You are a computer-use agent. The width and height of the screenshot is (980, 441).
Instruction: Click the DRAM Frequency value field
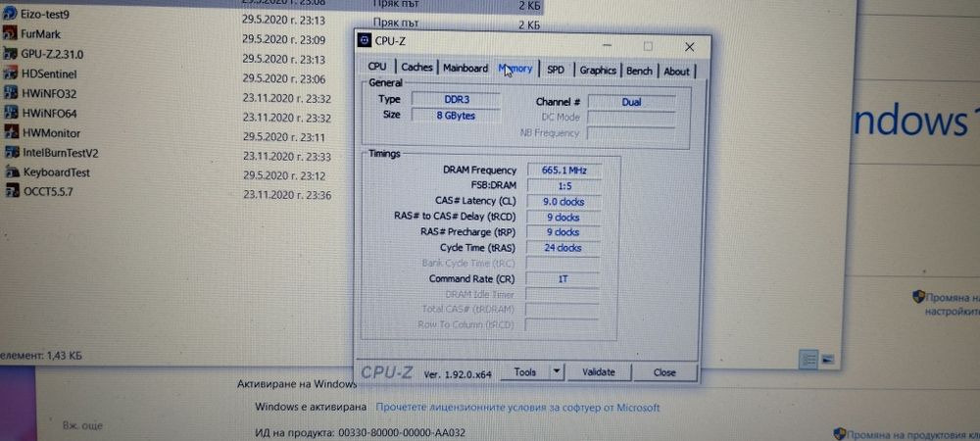tap(563, 170)
